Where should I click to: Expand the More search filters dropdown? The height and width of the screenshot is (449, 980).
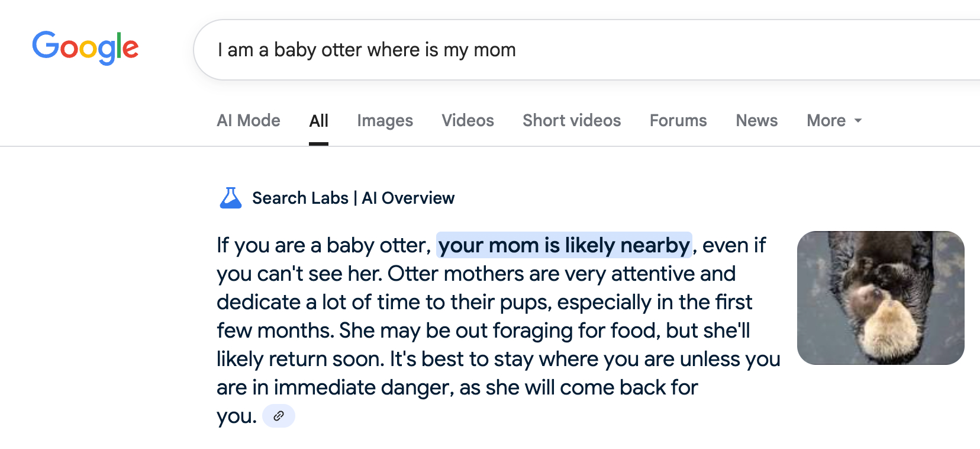[834, 121]
